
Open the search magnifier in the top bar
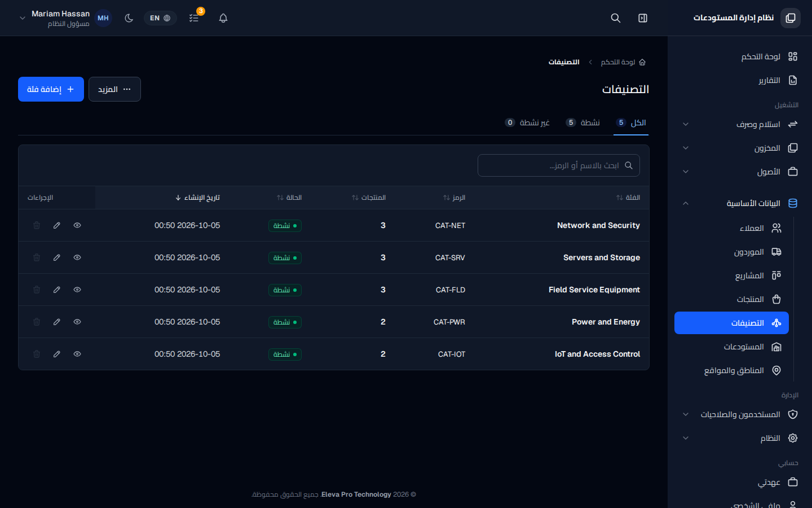(616, 18)
